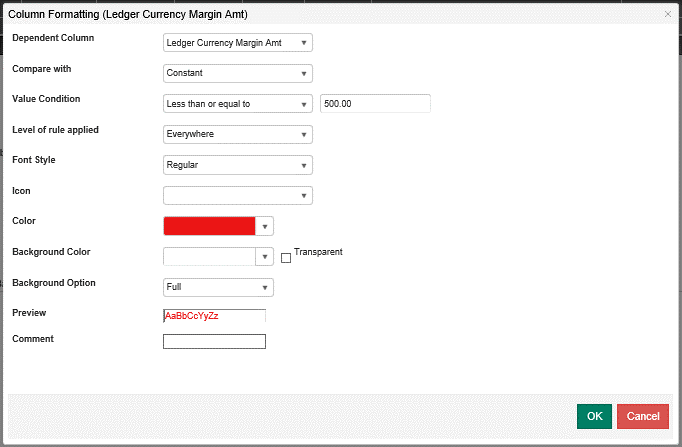The height and width of the screenshot is (447, 682).
Task: Click the red Color swatch
Action: click(209, 226)
